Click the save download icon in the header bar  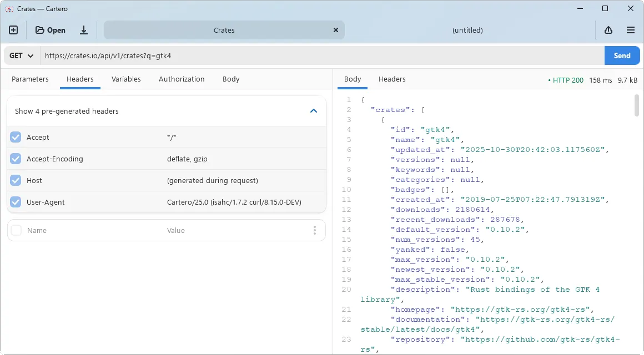pyautogui.click(x=84, y=30)
